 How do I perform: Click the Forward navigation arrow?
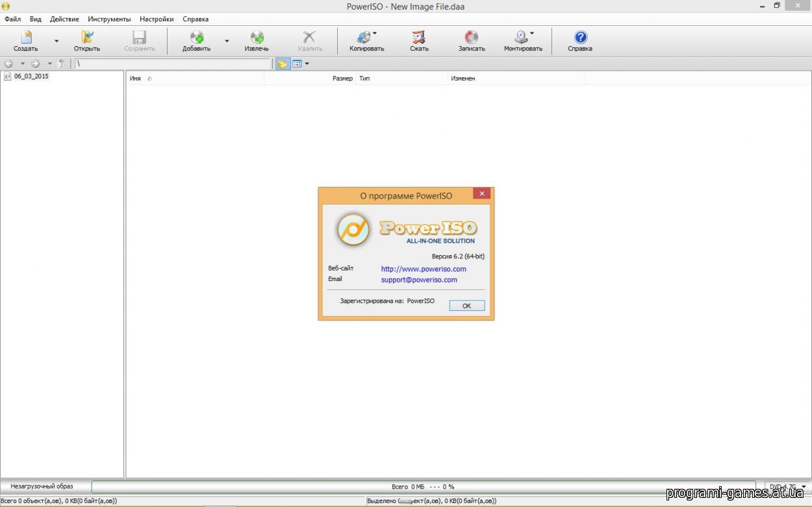[36, 64]
